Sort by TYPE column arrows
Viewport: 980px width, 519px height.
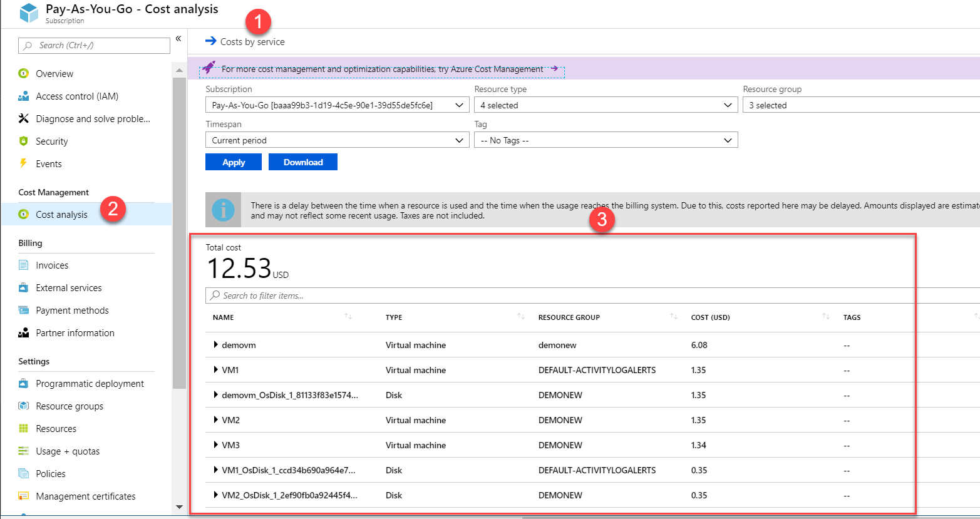pyautogui.click(x=520, y=317)
